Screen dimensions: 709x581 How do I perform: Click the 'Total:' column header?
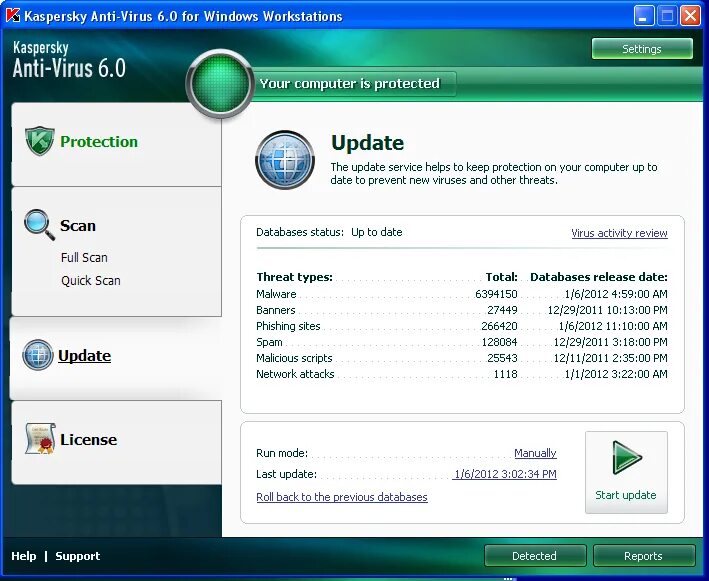coord(501,277)
